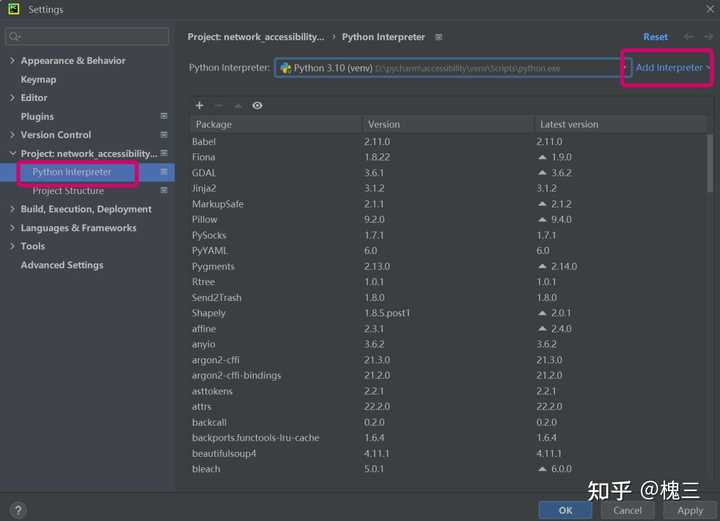
Task: Click the upgrade arrow beside Shapely 2.0.1
Action: [x=542, y=313]
